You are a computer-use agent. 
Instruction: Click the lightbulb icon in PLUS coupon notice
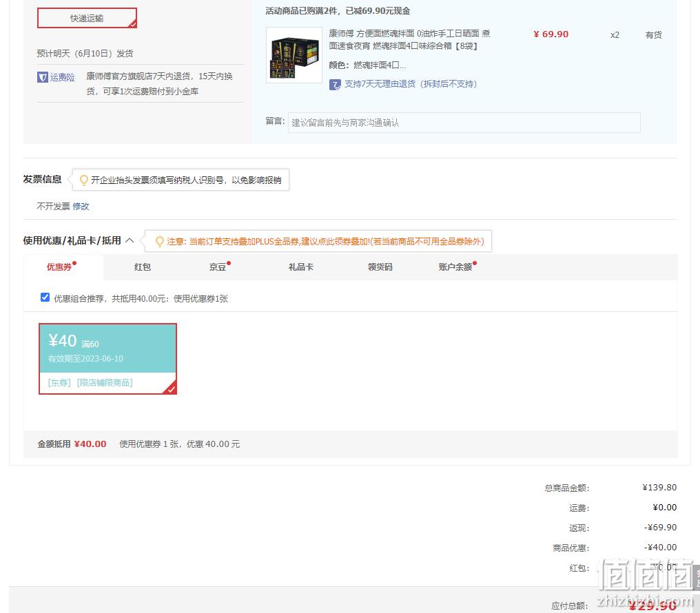(159, 241)
